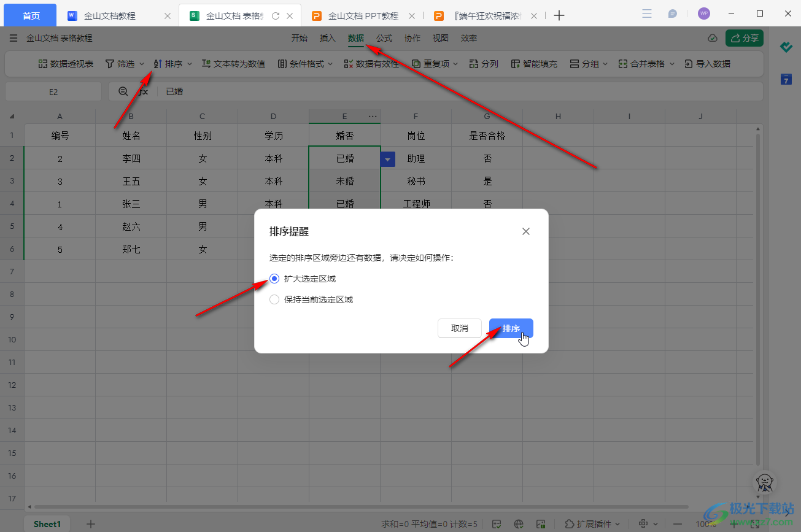Confirm with the 排序 button in dialog

point(511,328)
